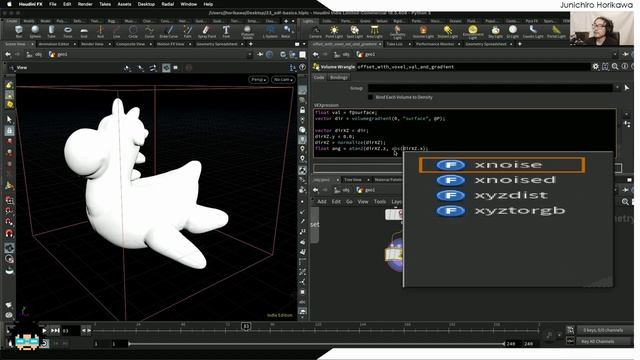The width and height of the screenshot is (640, 360).
Task: Add new pane tab in scene view
Action: coord(250,44)
